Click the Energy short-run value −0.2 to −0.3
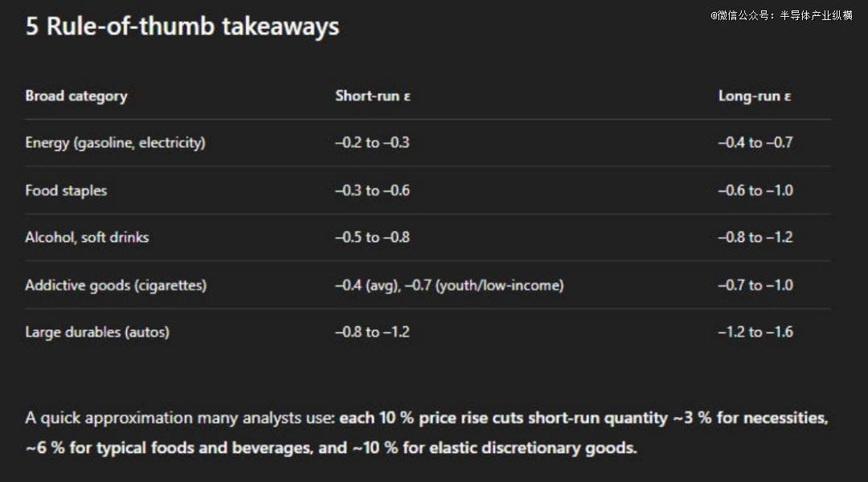 [372, 142]
